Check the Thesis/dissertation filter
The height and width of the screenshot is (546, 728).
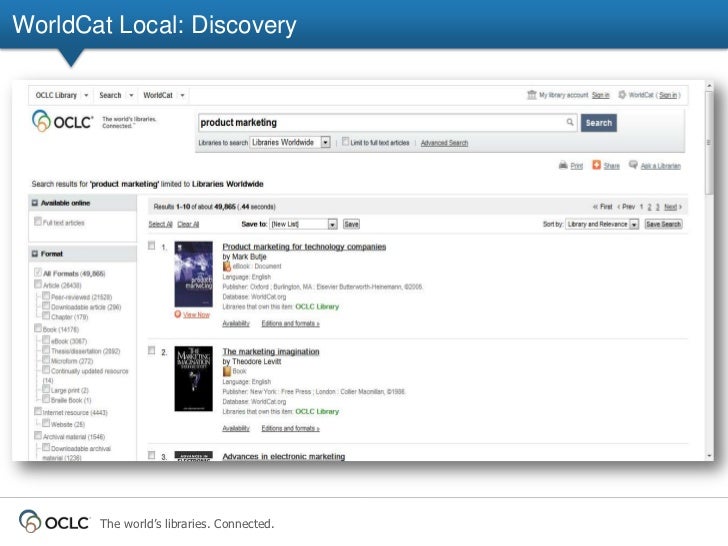coord(46,350)
